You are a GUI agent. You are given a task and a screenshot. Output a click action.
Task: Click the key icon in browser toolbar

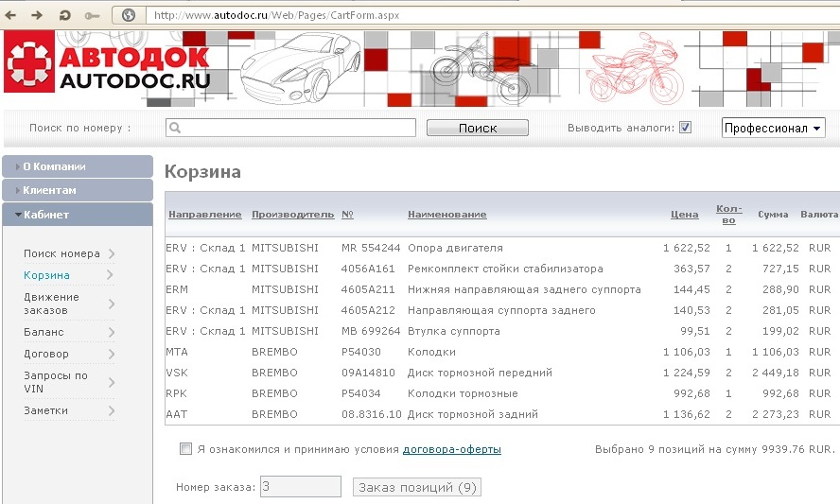pyautogui.click(x=92, y=16)
